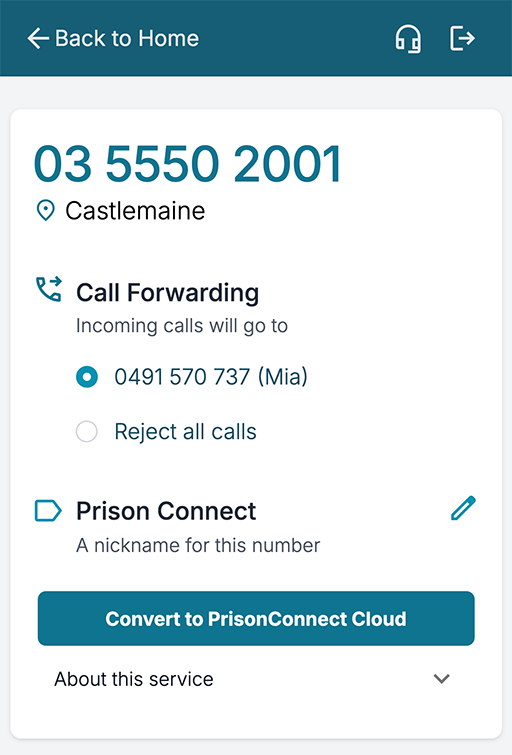
Task: Click the back arrow icon
Action: (38, 39)
